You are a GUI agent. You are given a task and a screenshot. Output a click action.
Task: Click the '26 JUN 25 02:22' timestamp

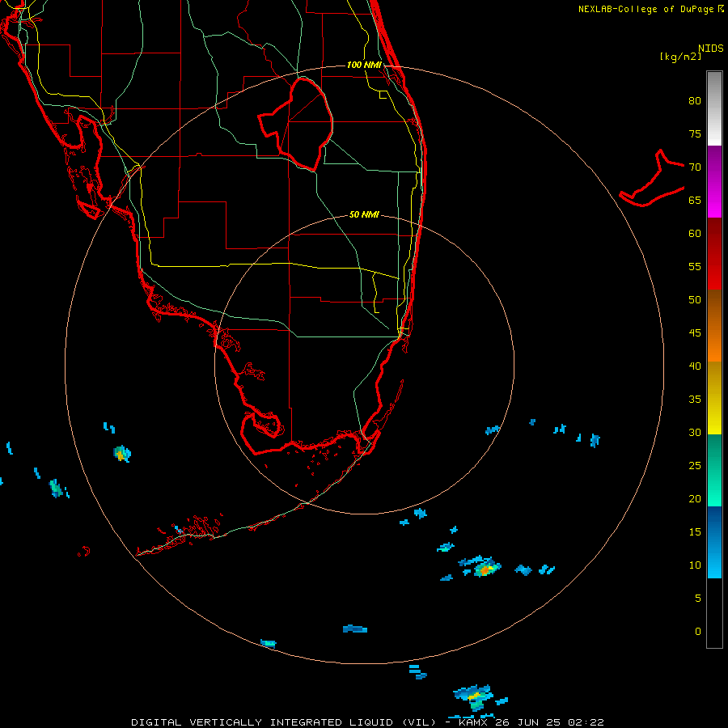pos(549,722)
